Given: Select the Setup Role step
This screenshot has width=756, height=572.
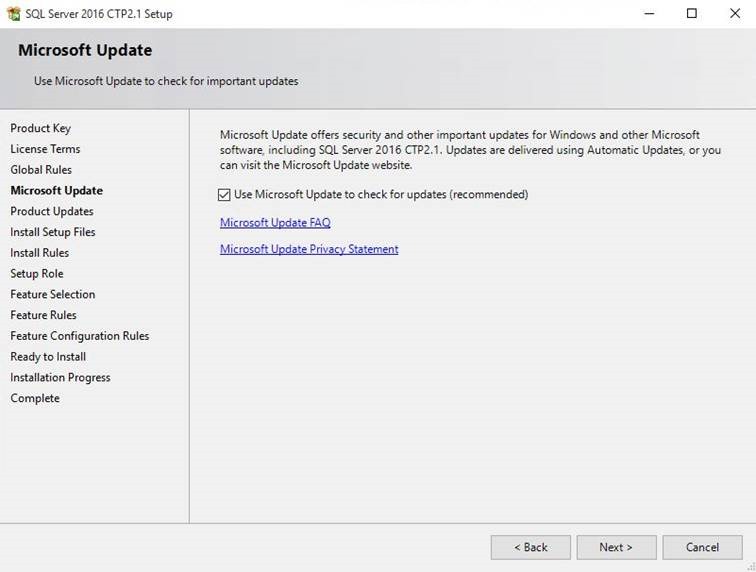Looking at the screenshot, I should tap(37, 273).
